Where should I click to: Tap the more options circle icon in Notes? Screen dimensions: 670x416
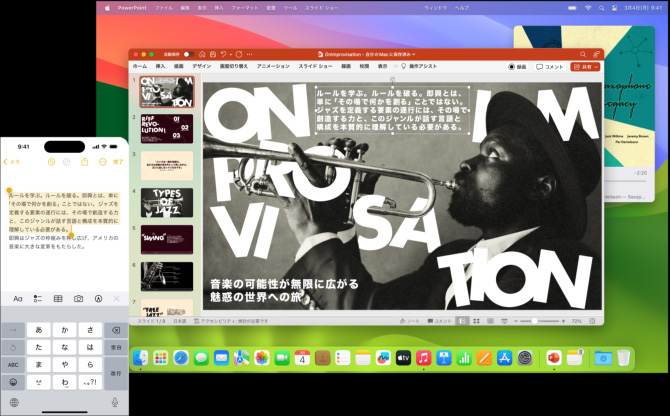coord(103,162)
